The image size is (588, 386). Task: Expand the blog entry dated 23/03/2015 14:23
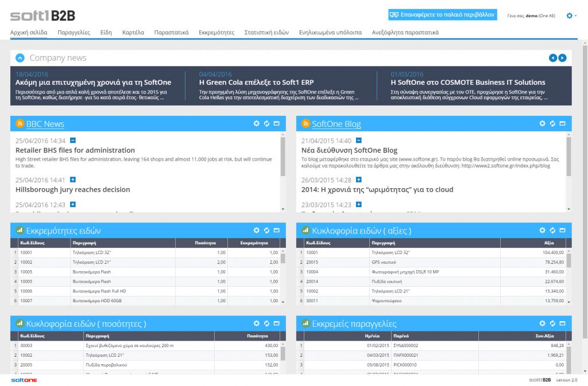(x=359, y=204)
